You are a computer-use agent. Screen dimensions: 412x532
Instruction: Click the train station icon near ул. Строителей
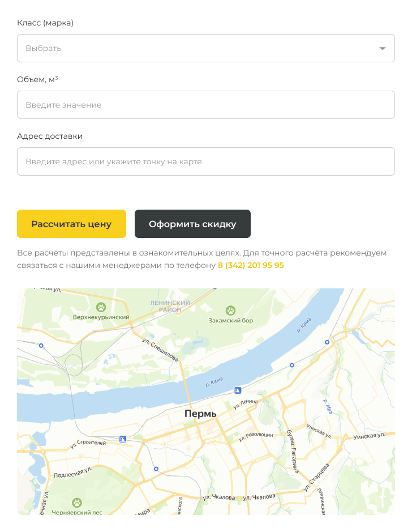123,439
